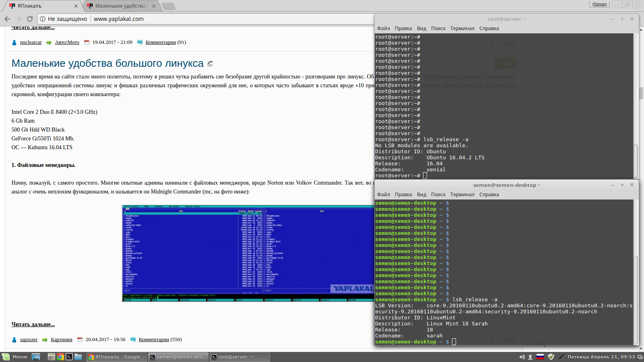Open a new browser tab
This screenshot has width=644, height=362.
tap(169, 6)
